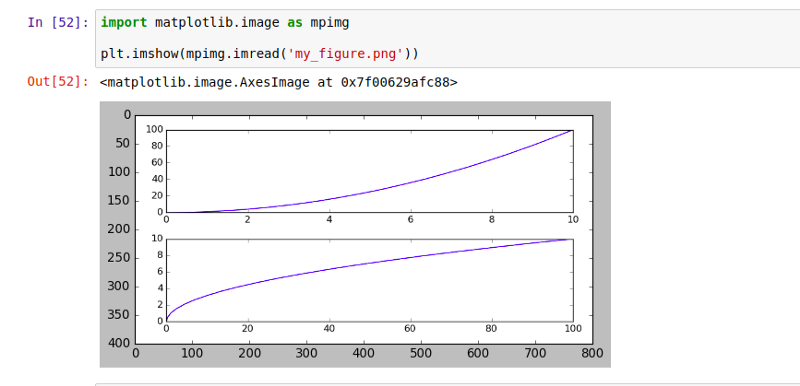Click the AxesImage output text line
Screen dimensions: 800x386
pos(279,82)
